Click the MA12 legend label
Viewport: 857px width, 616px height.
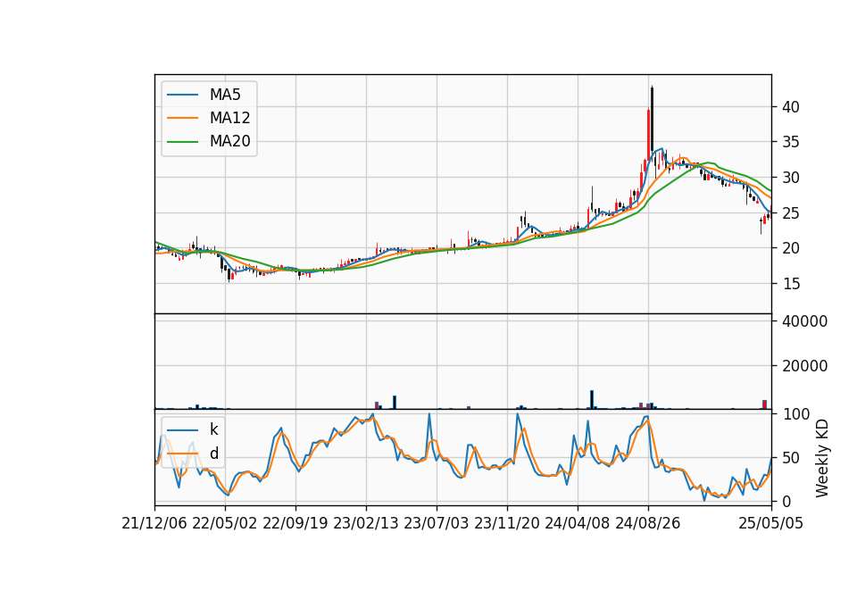229,118
